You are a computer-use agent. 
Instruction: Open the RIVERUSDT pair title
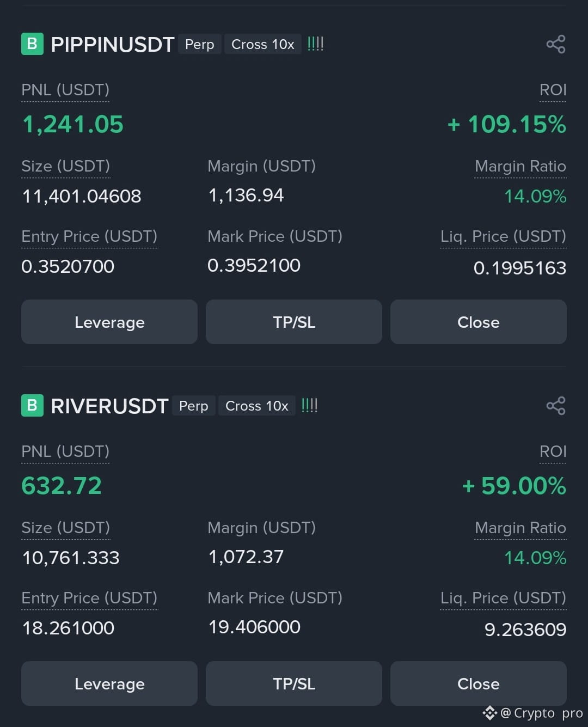[109, 406]
